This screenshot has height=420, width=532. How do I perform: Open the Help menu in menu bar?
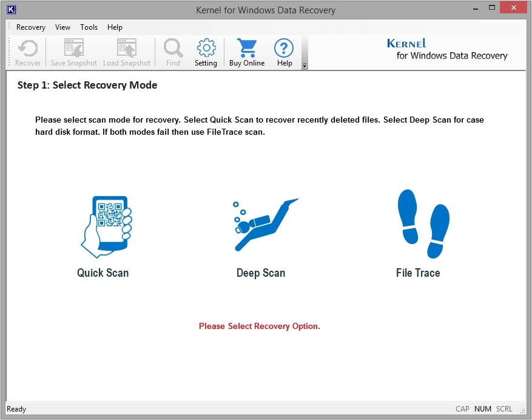click(x=115, y=27)
